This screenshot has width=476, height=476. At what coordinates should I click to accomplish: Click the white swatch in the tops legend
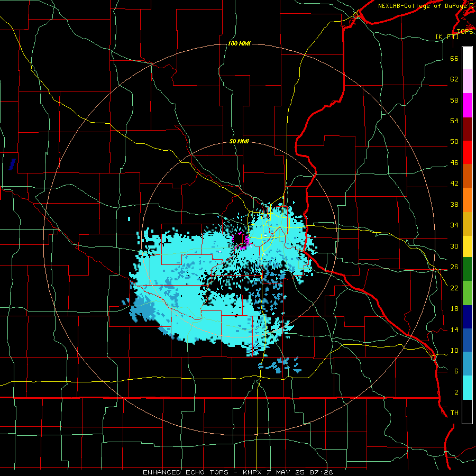click(x=467, y=58)
